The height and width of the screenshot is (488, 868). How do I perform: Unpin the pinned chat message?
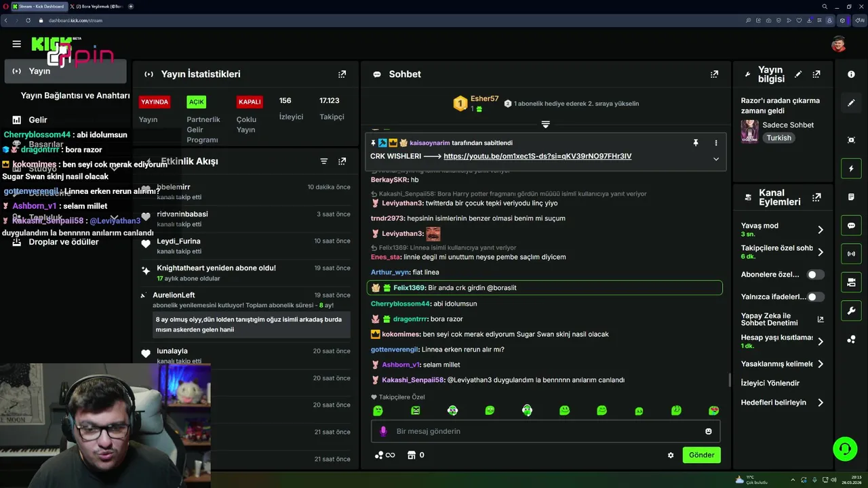pos(695,143)
